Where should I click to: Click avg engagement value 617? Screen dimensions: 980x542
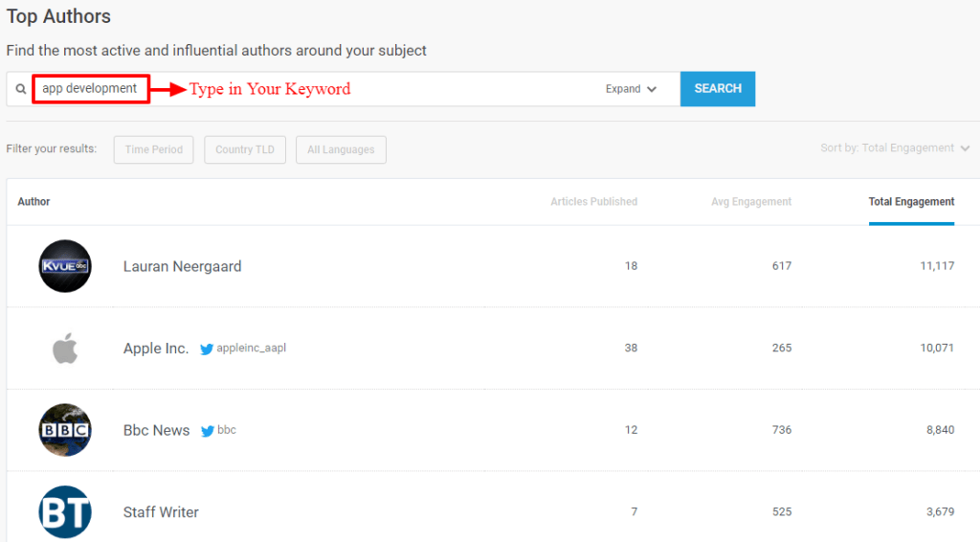pos(781,265)
